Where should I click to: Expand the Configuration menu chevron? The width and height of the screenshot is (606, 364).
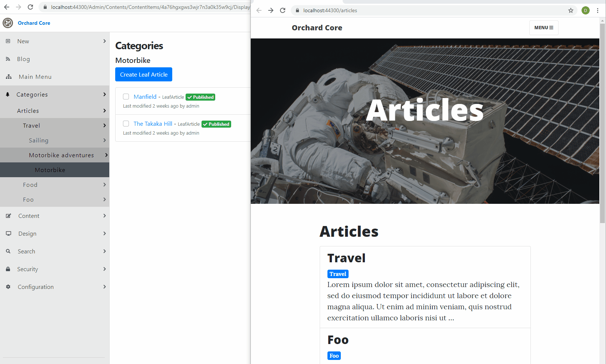[104, 287]
